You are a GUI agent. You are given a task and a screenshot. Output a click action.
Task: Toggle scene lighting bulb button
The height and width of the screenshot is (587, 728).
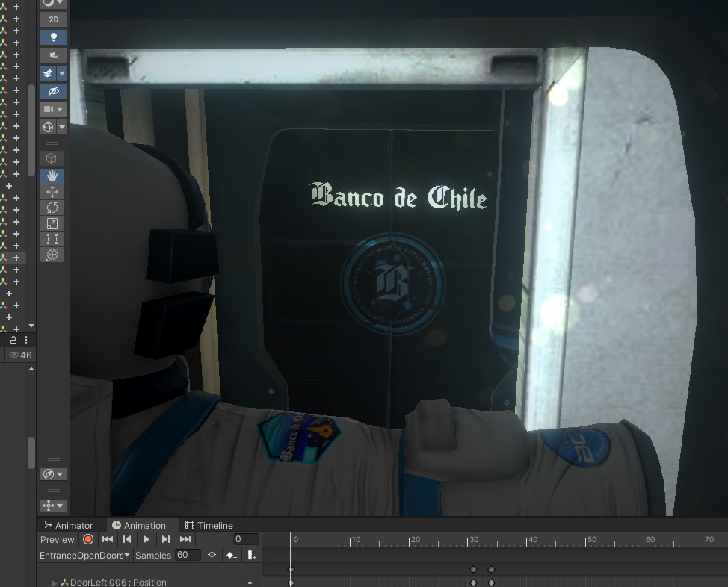(x=53, y=37)
